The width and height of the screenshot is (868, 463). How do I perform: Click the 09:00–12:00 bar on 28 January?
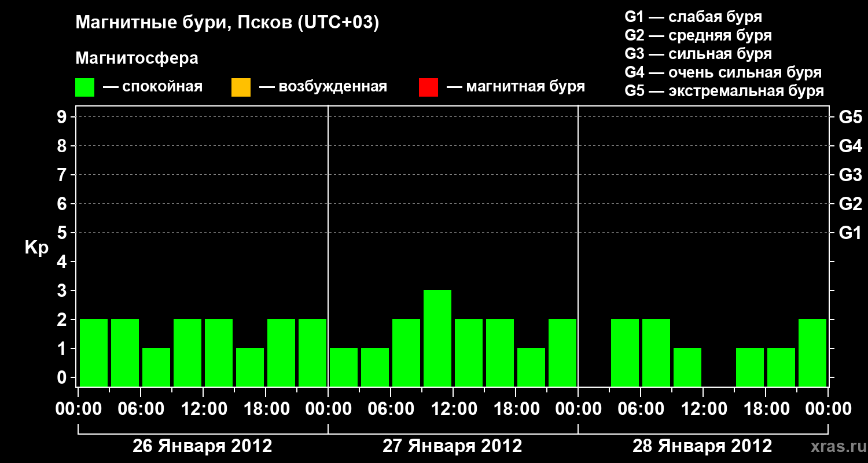coord(687,367)
